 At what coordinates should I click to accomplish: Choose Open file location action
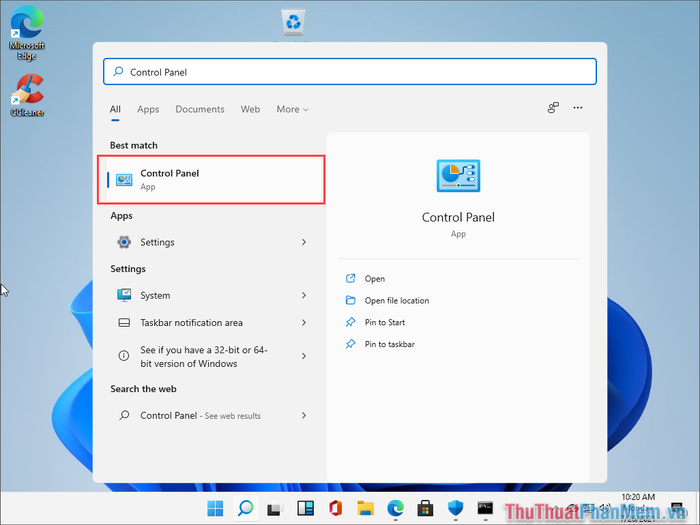pyautogui.click(x=397, y=300)
